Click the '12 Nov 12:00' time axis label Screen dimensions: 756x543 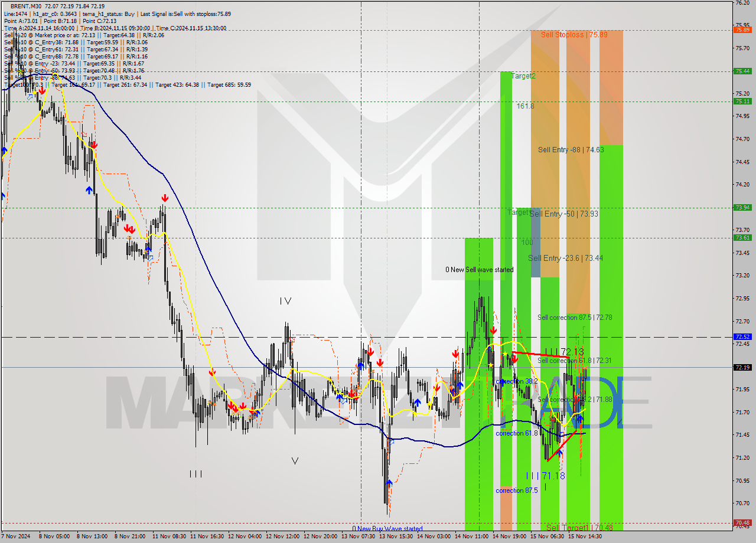(283, 537)
